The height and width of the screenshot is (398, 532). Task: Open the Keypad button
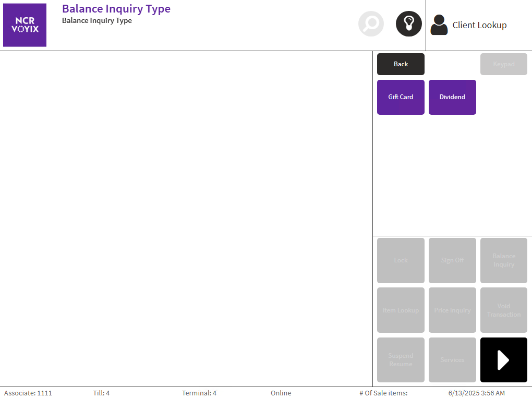503,64
